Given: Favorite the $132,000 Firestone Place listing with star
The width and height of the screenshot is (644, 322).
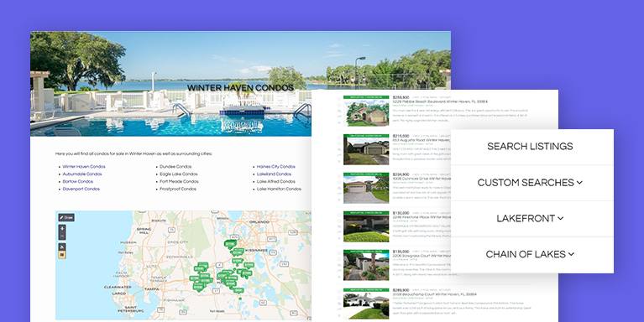Looking at the screenshot, I should click(x=339, y=215).
